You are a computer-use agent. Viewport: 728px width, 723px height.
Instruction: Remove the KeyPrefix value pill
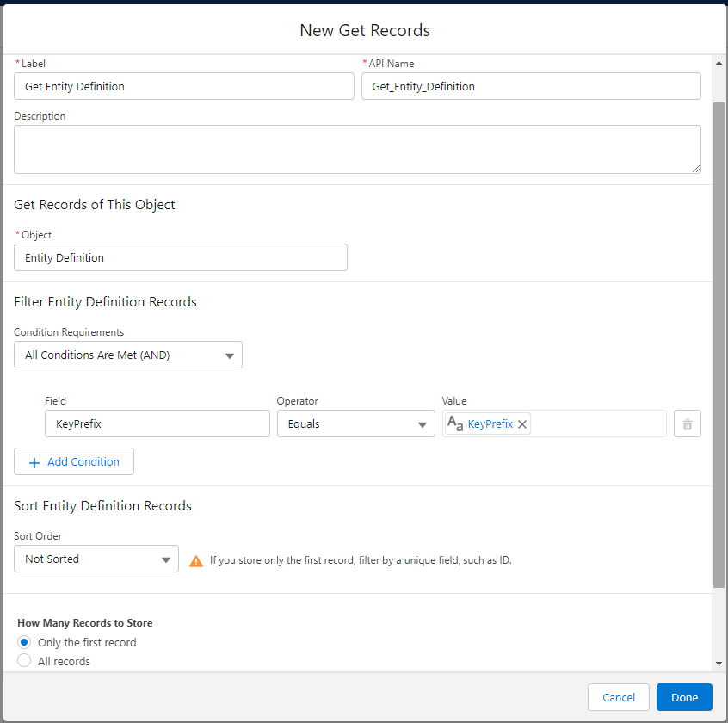522,424
